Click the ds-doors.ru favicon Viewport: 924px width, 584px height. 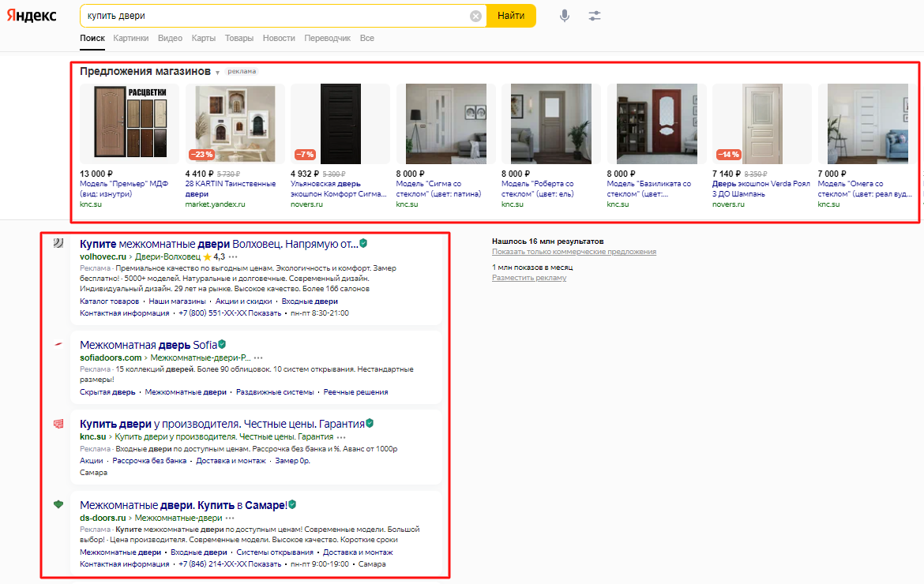58,504
